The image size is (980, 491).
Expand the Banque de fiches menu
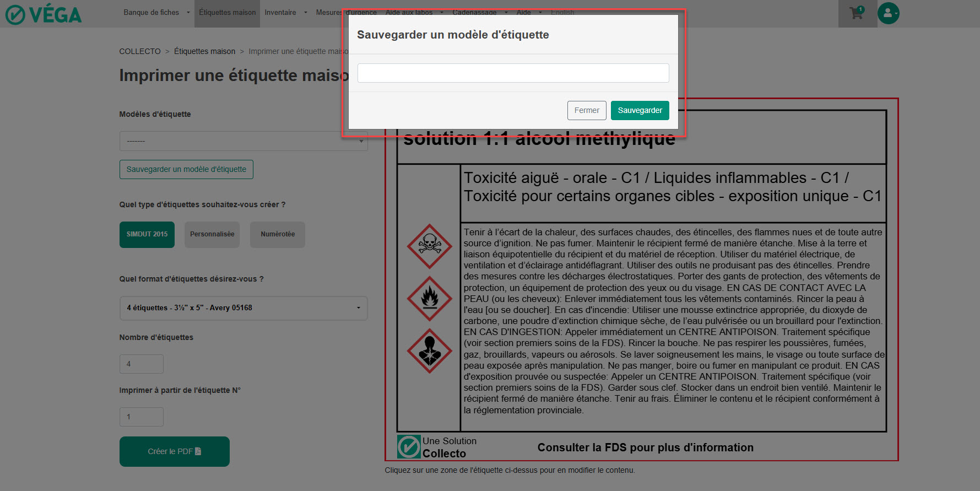pos(156,13)
